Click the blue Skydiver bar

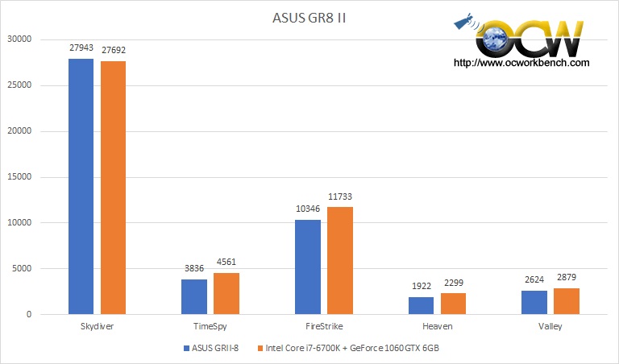pos(81,187)
